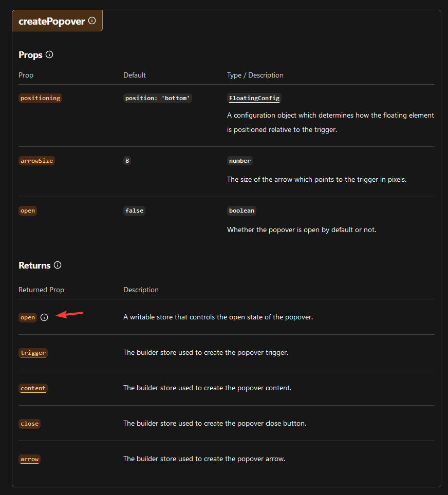Click the Prop column header
The height and width of the screenshot is (495, 448).
point(26,75)
